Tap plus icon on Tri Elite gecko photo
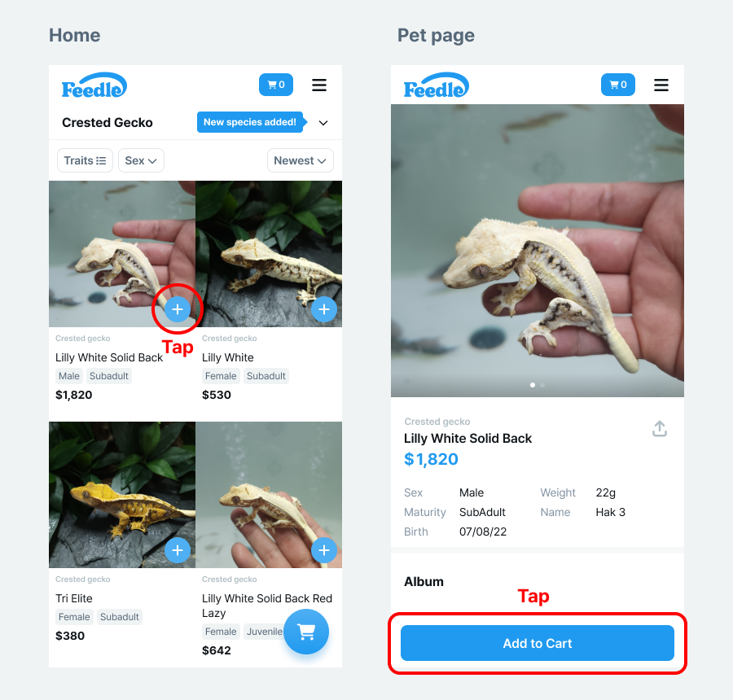Screen dimensions: 733x700 click(x=178, y=550)
